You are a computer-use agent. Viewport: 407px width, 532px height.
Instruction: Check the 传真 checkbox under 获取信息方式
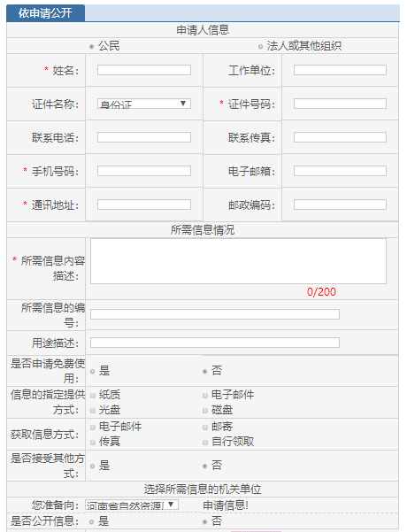(x=93, y=443)
